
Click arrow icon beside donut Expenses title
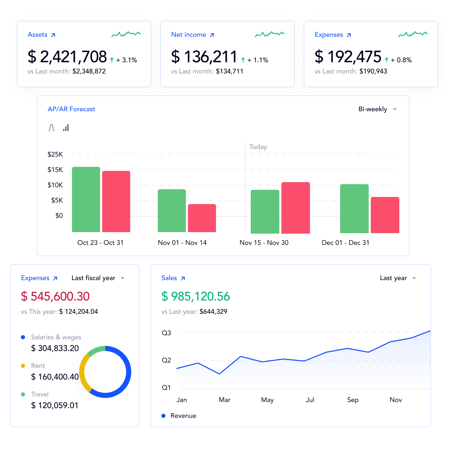pos(55,278)
